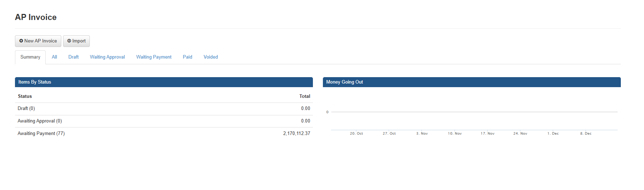
Task: Select the Awaiting Approval (0) row
Action: pyautogui.click(x=40, y=121)
